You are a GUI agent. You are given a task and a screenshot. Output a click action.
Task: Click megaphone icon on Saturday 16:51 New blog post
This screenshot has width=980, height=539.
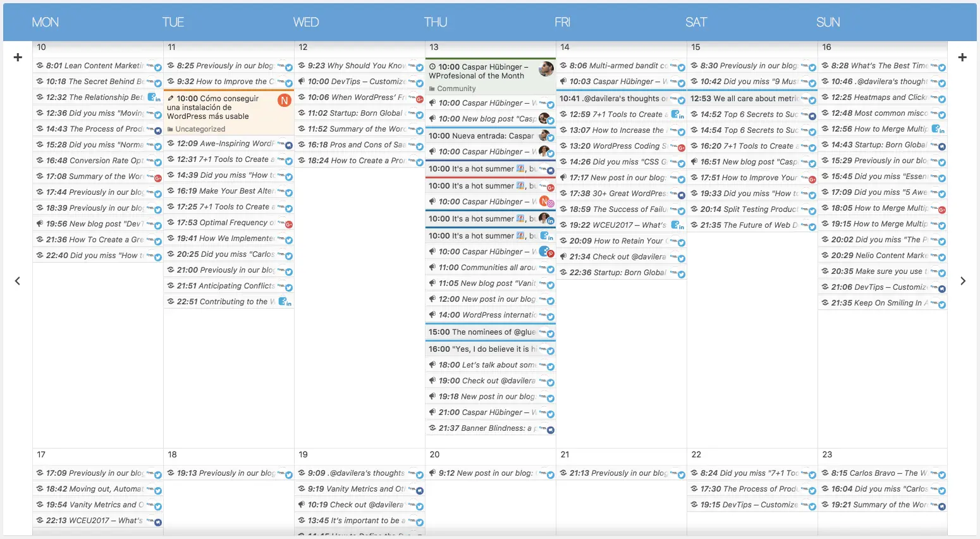click(694, 162)
